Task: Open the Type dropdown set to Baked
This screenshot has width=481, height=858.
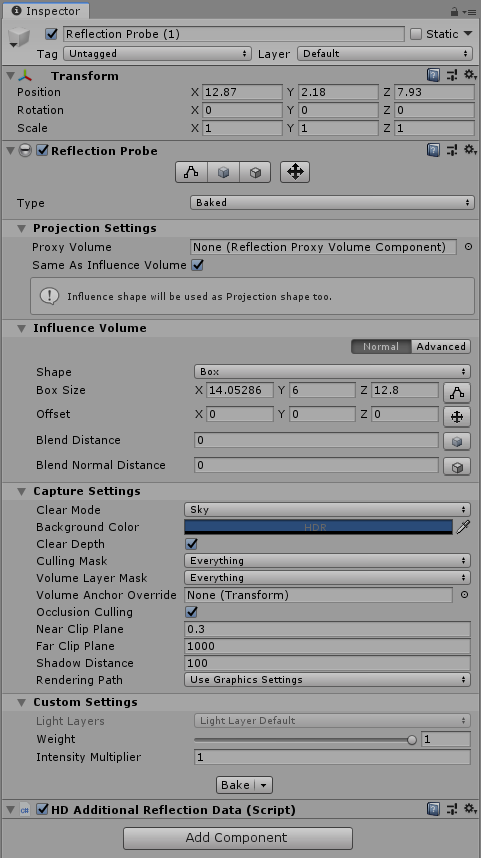Action: click(x=332, y=202)
